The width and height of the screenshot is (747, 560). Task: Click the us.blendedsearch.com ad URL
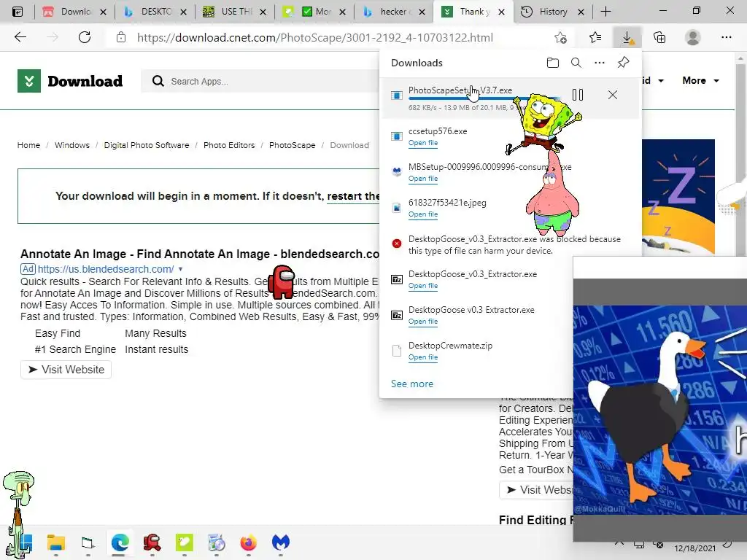click(106, 269)
